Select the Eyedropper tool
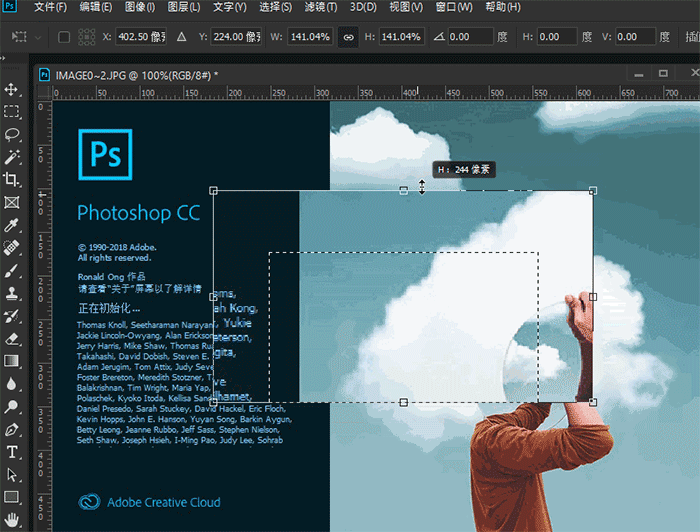Screen dimensions: 700x532 11,225
